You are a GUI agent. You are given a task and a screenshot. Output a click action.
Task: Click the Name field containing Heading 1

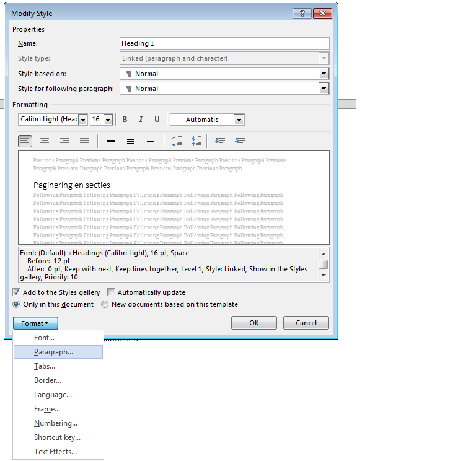click(x=224, y=43)
